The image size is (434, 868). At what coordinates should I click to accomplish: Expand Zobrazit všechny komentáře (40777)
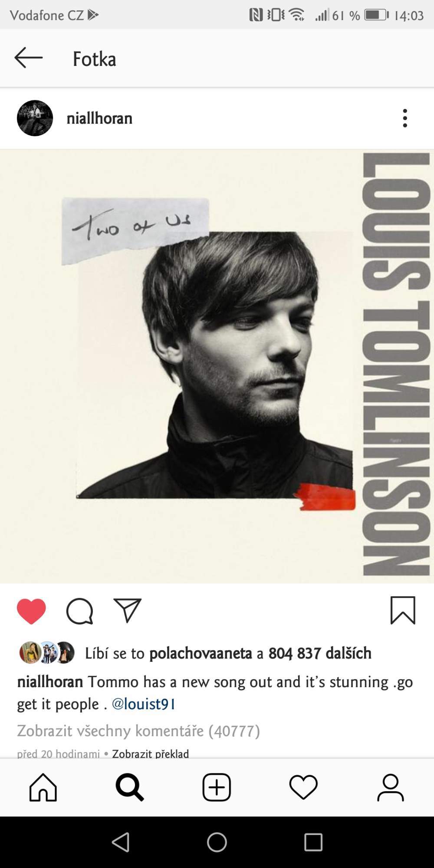point(138,731)
